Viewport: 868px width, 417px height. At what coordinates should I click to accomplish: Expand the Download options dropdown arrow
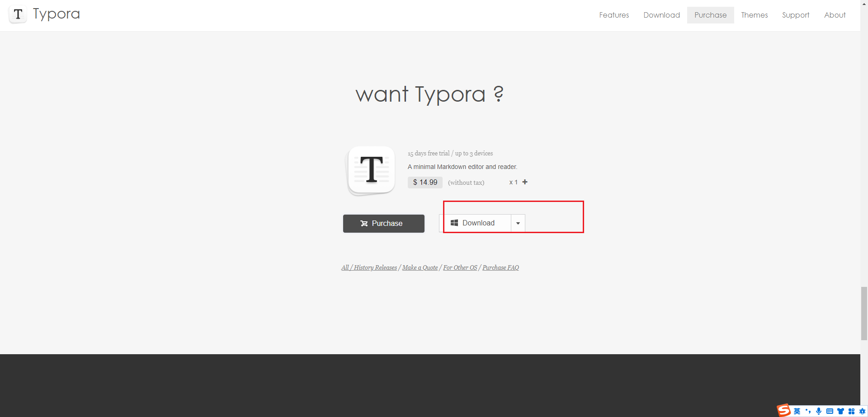(518, 223)
